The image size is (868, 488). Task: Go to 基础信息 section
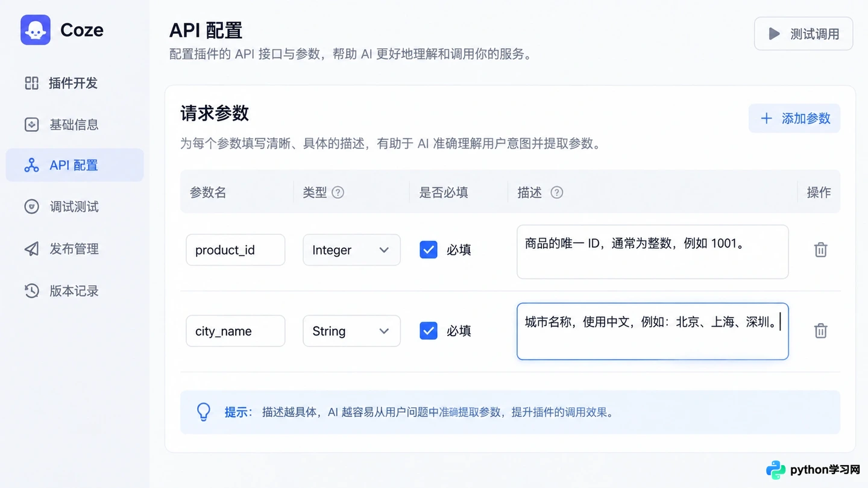[75, 125]
